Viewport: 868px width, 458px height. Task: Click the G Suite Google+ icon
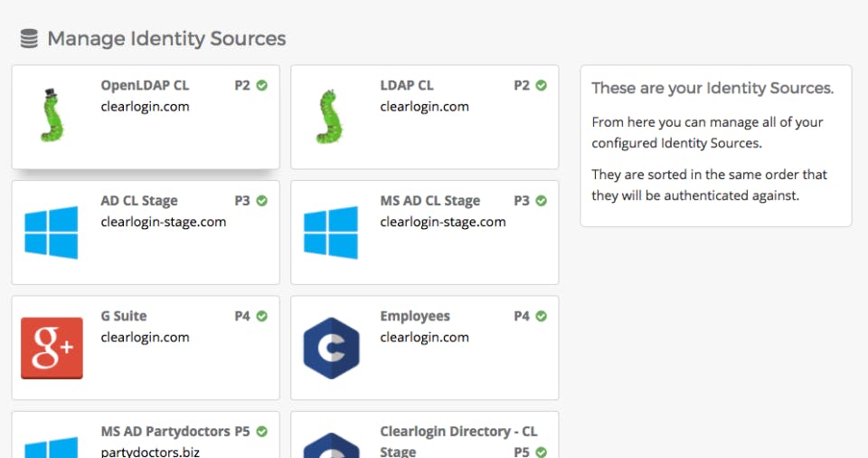coord(52,348)
